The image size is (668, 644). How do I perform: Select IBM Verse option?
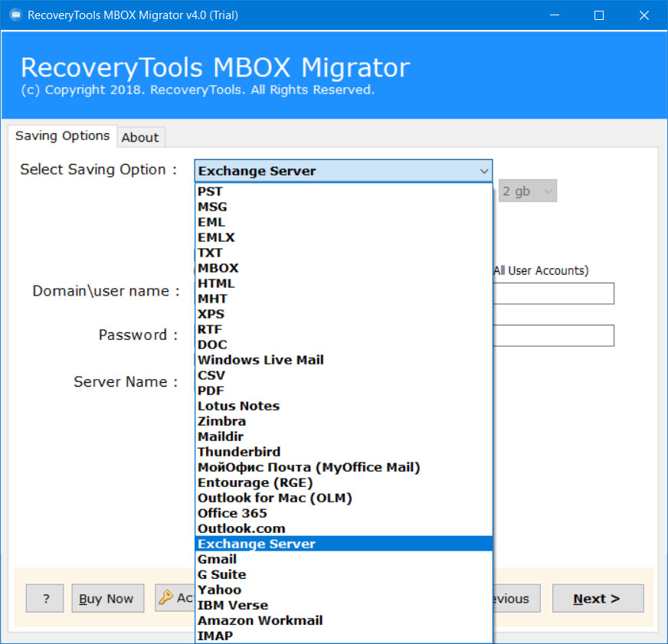tap(343, 606)
